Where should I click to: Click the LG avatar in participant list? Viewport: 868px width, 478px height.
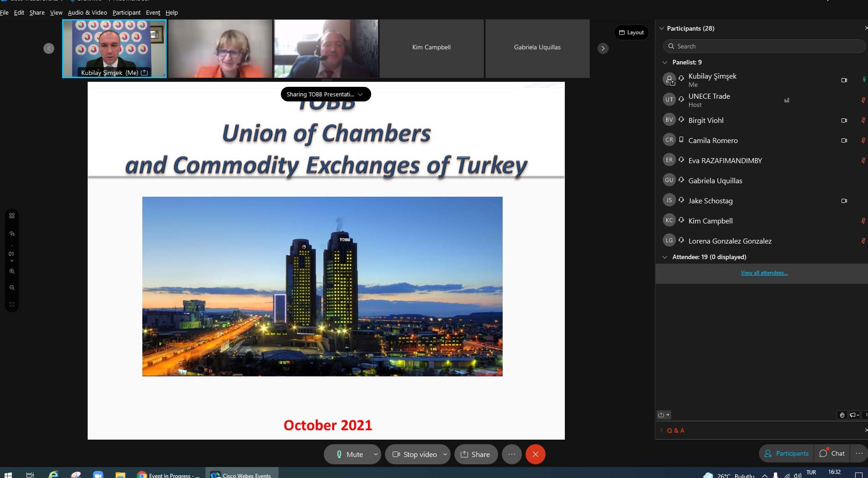pyautogui.click(x=669, y=240)
